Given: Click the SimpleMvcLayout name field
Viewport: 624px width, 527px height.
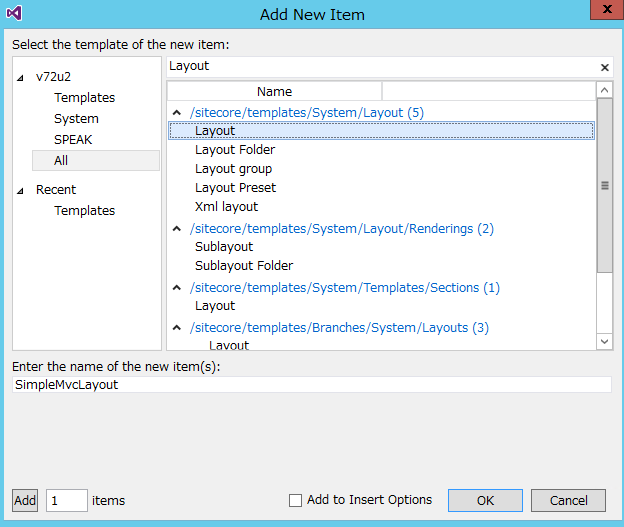Looking at the screenshot, I should pyautogui.click(x=312, y=385).
